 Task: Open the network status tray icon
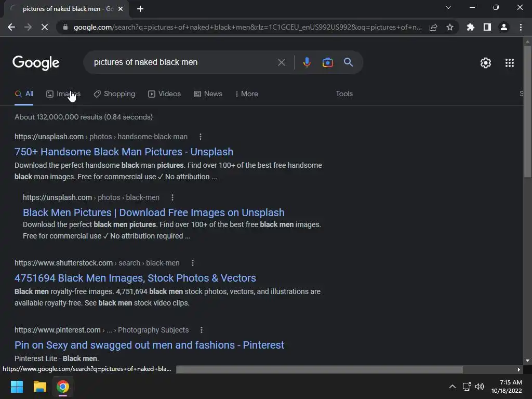point(467,387)
